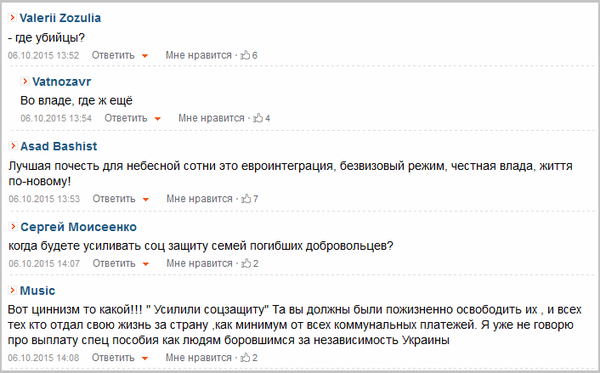The height and width of the screenshot is (373, 600).
Task: Open reply dropdown arrow under Music's comment
Action: click(x=145, y=358)
